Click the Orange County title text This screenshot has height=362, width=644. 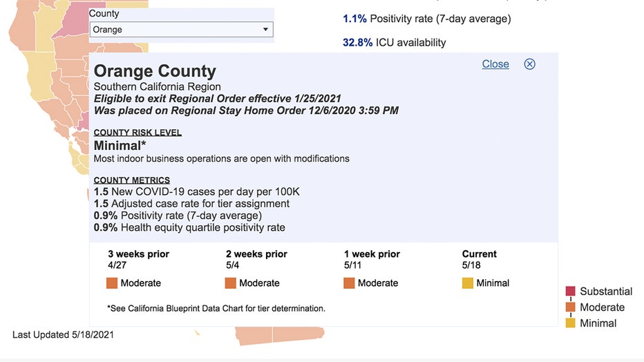click(155, 71)
